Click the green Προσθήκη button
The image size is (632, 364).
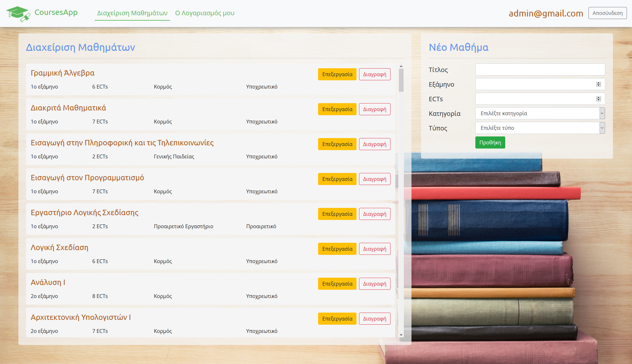490,142
